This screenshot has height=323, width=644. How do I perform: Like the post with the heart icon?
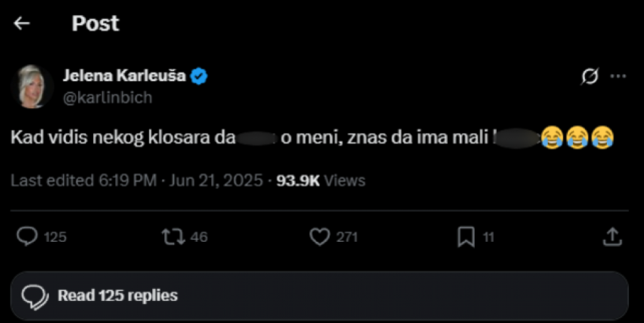(320, 237)
